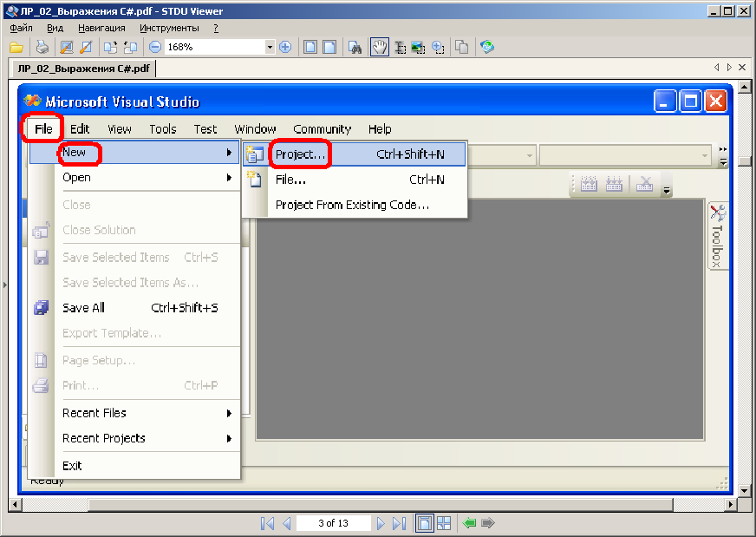Select the text selection tool

point(401,48)
